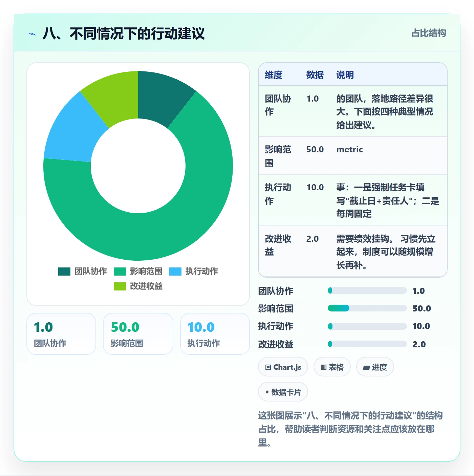Open the 1.0 团队协作 stat card
The image size is (474, 476).
click(x=61, y=334)
